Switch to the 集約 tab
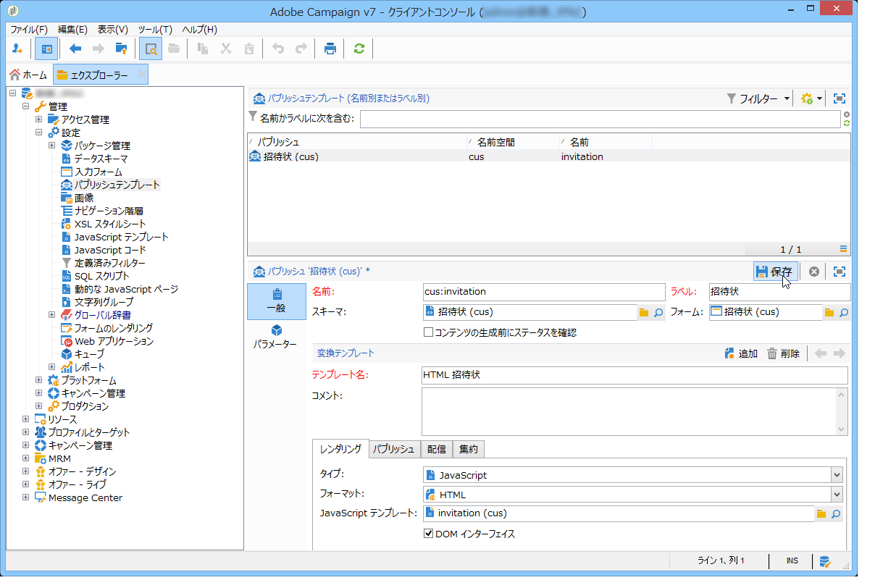The height and width of the screenshot is (588, 875). click(x=469, y=449)
